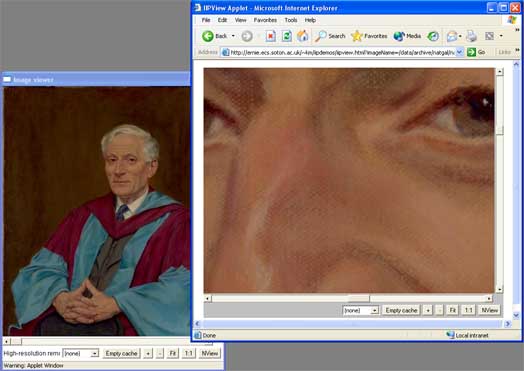Click the - zoom button in Image viewer window

pyautogui.click(x=160, y=353)
